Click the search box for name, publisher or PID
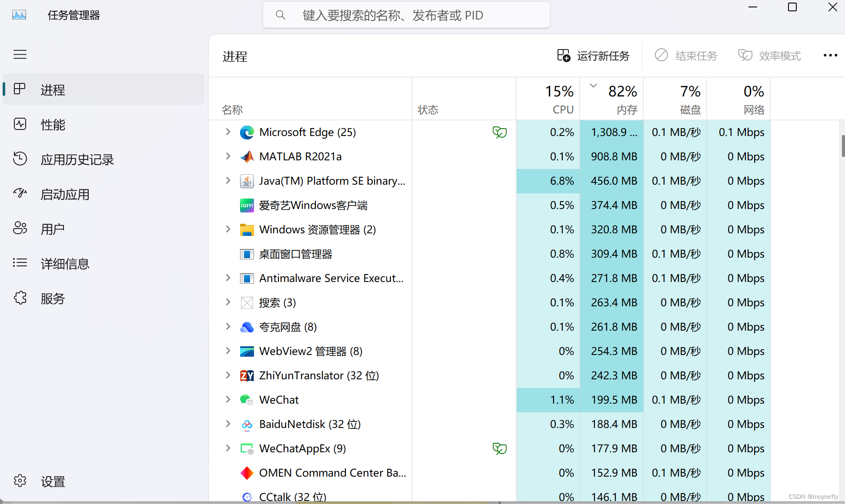The width and height of the screenshot is (845, 504). [406, 15]
